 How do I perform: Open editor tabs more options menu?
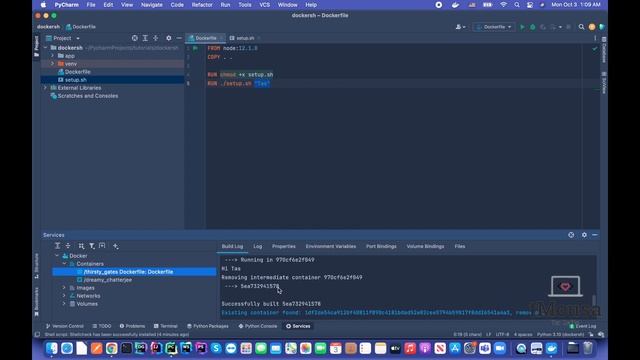pos(595,38)
